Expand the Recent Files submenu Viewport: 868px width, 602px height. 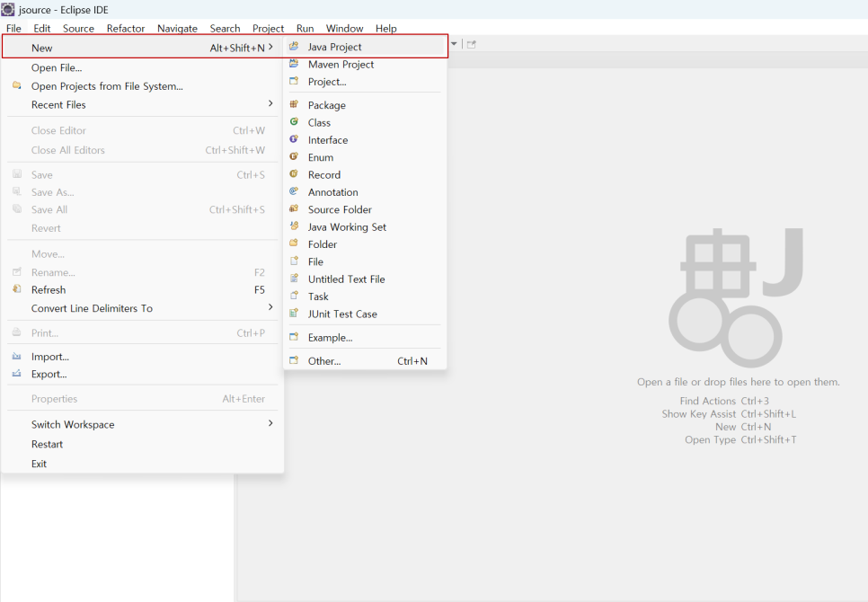pyautogui.click(x=270, y=103)
